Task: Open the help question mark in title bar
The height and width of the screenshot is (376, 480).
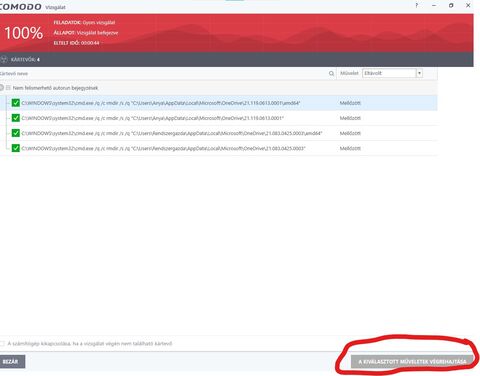Action: tap(417, 5)
